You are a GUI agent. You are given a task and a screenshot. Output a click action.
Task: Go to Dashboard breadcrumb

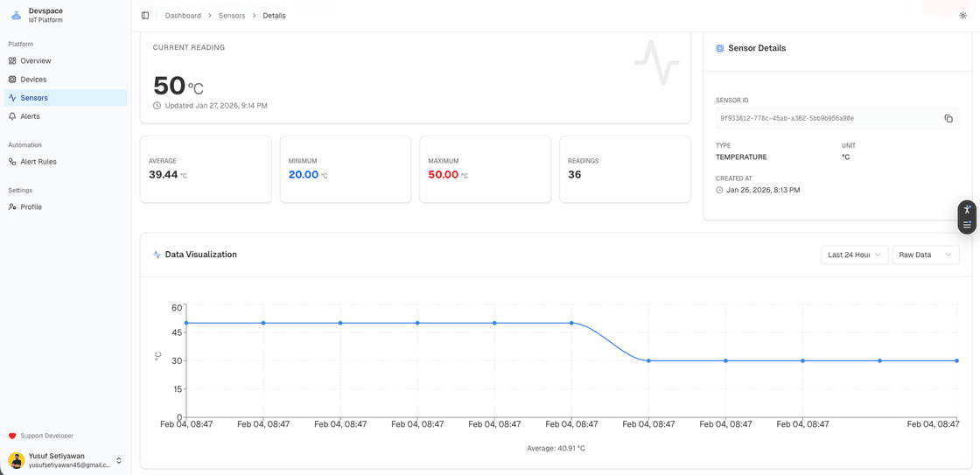183,16
